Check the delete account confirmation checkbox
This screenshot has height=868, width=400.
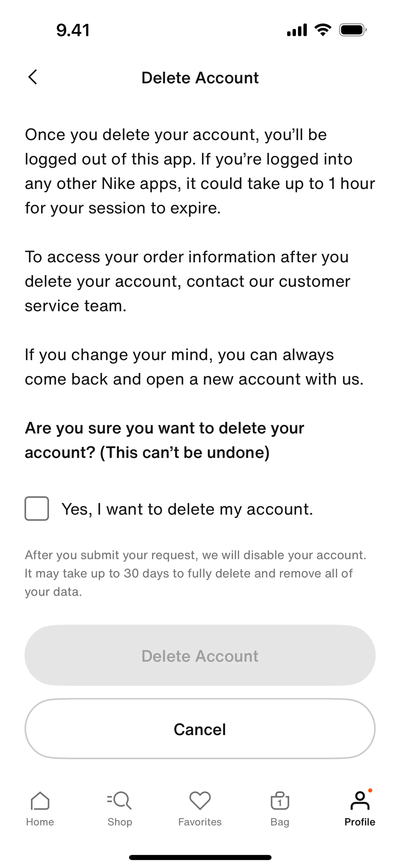[x=37, y=508]
